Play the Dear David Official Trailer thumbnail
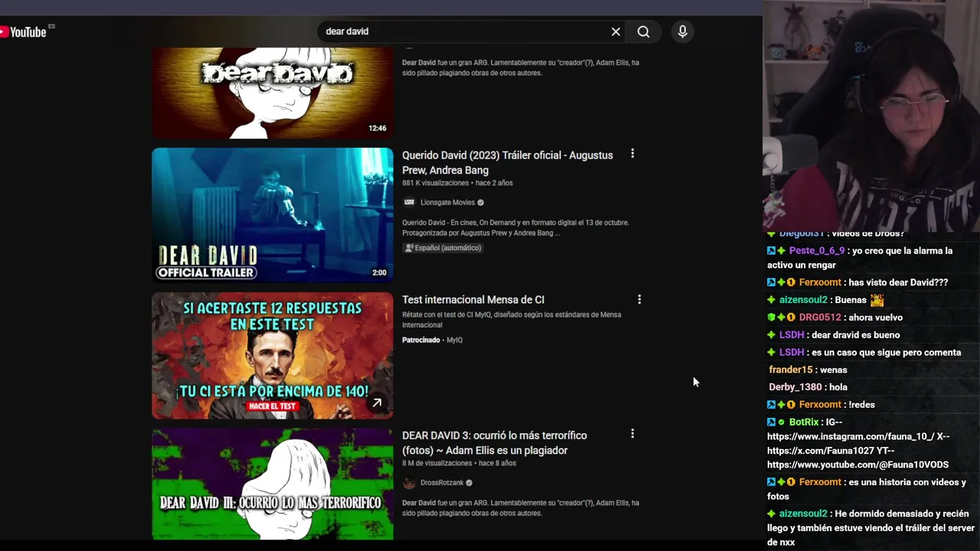 pos(273,215)
